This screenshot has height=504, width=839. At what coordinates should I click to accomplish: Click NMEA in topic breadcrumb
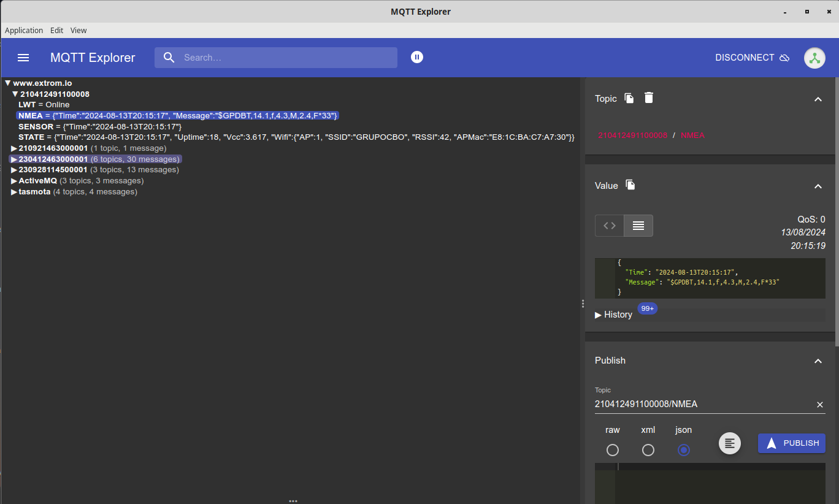(x=692, y=135)
